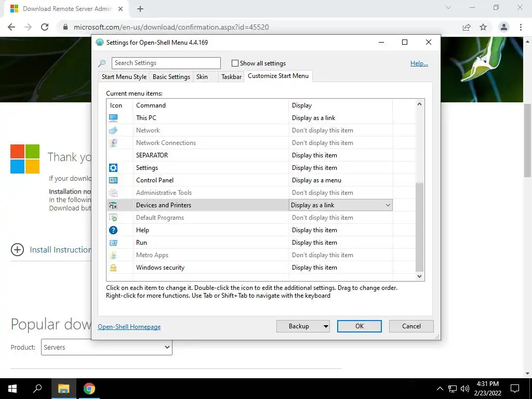Open a new Chrome tab

tap(140, 9)
